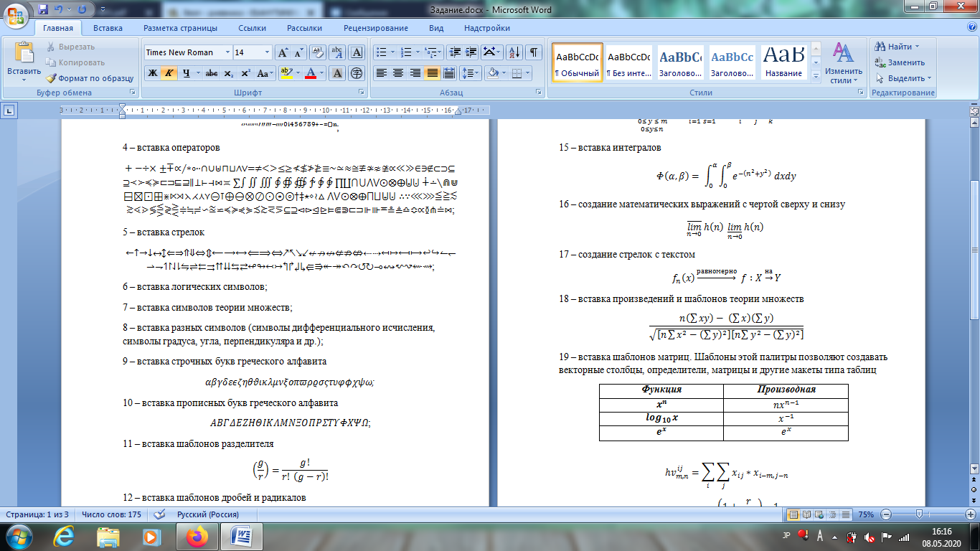Switch to the Ссылки tab
980x551 pixels.
[252, 28]
